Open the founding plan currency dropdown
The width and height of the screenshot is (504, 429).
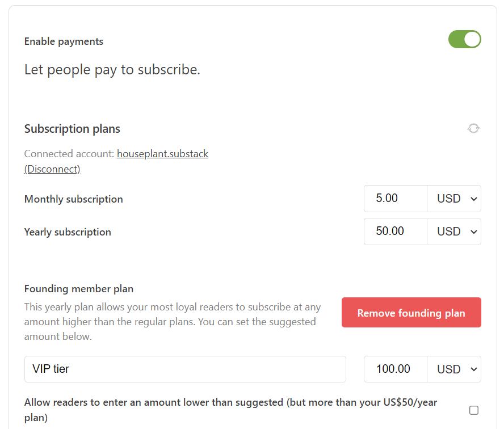[x=454, y=369]
